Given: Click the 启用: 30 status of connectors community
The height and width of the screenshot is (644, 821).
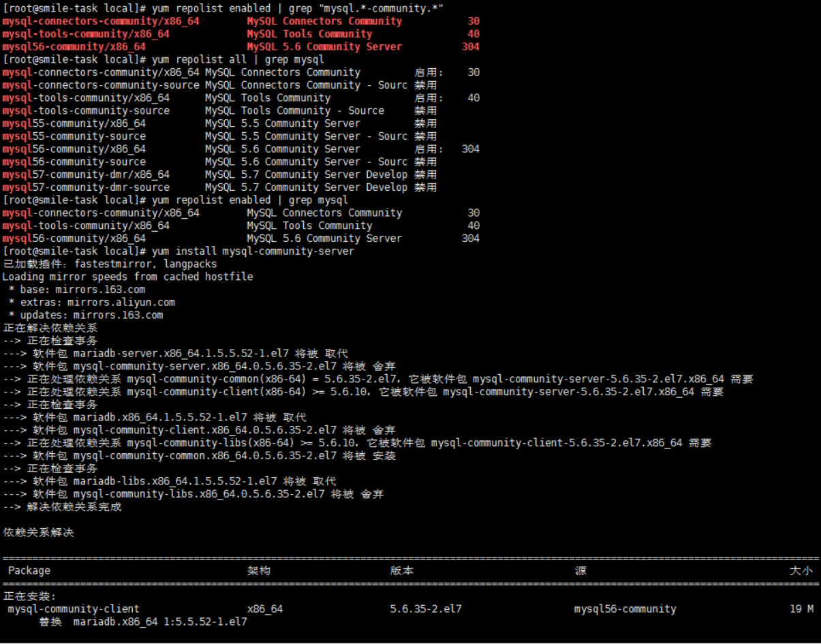Looking at the screenshot, I should 447,72.
